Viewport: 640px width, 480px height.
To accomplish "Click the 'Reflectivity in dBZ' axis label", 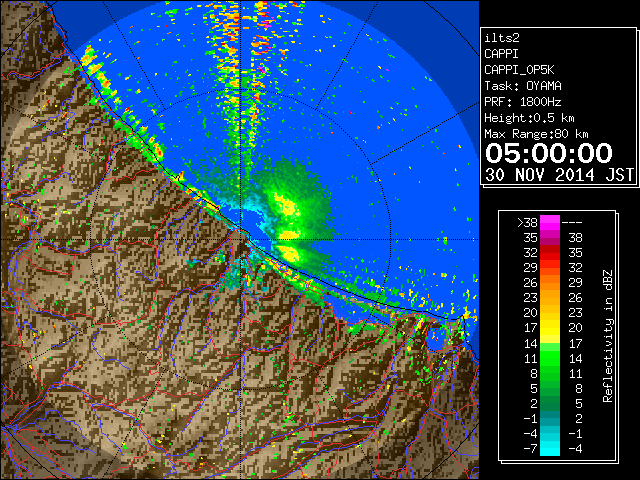I will (x=608, y=336).
